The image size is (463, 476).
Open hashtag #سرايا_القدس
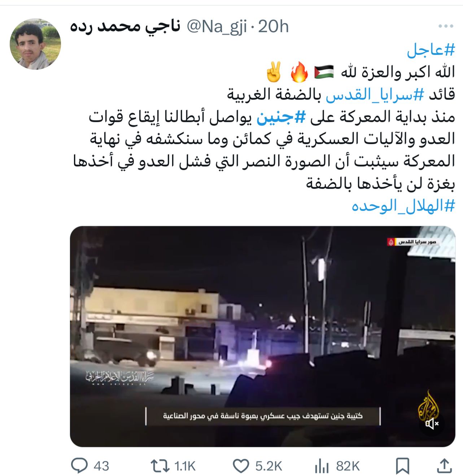(375, 95)
